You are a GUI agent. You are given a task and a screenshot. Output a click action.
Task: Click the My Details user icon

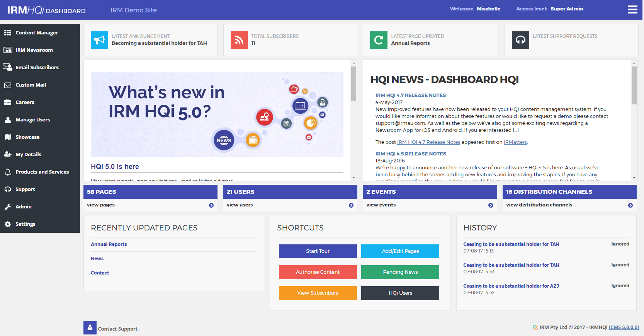8,154
